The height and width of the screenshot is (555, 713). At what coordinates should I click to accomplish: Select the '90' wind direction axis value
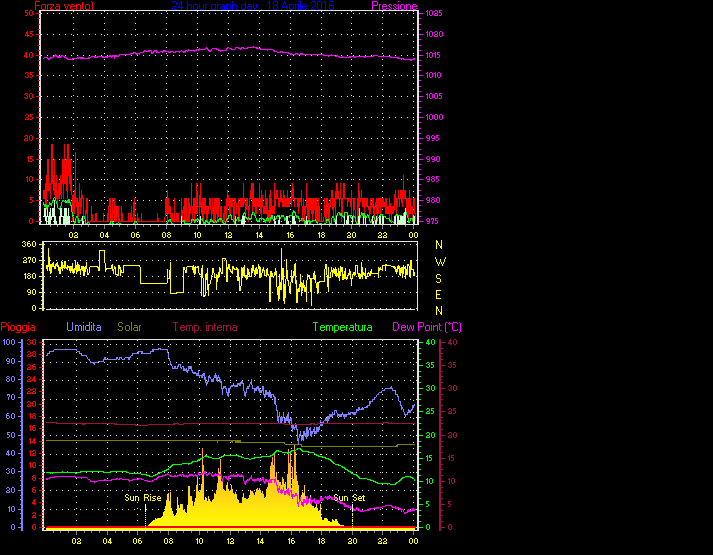point(31,292)
